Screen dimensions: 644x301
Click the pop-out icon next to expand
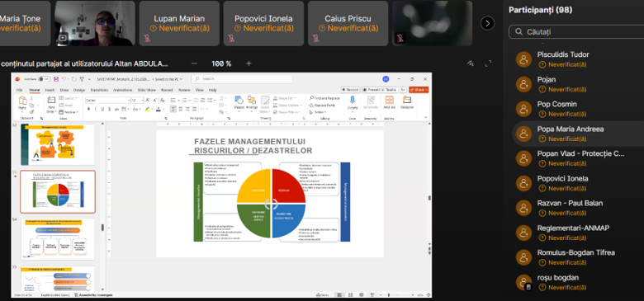[471, 63]
